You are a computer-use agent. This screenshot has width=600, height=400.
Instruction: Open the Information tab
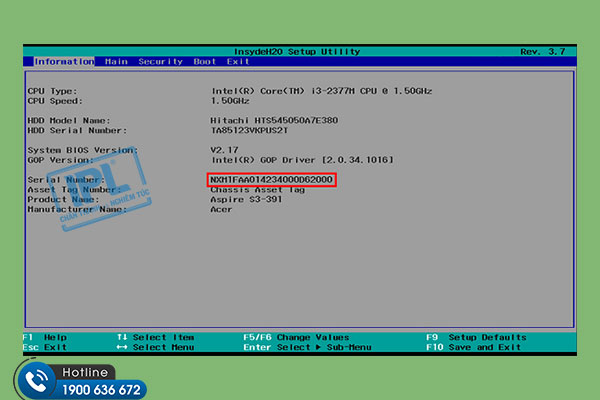(64, 62)
